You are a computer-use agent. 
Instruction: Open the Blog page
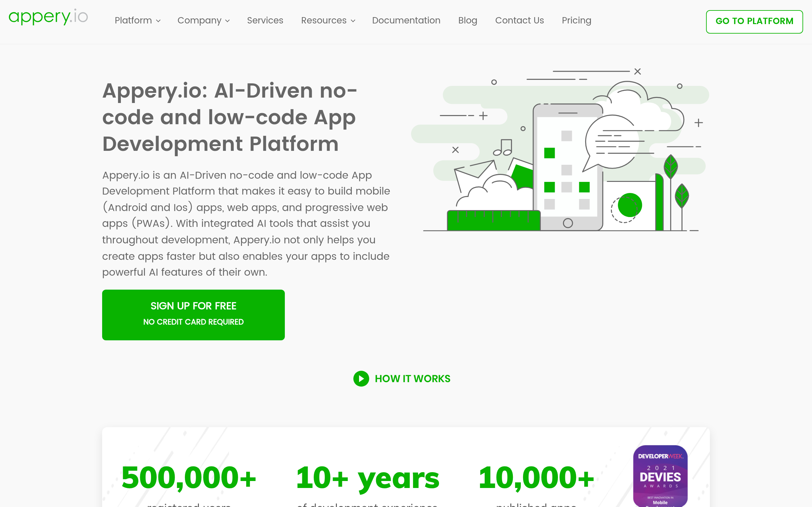point(468,21)
